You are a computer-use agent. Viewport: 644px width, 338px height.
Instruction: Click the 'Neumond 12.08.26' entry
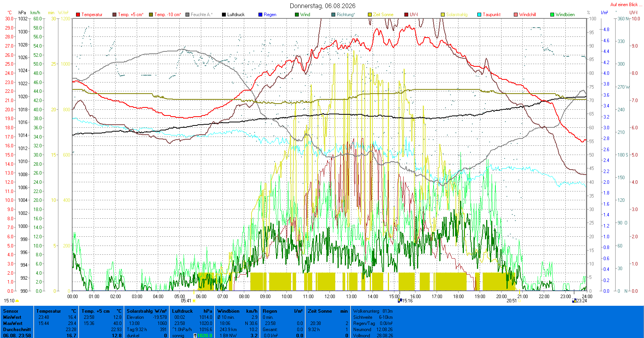click(373, 330)
